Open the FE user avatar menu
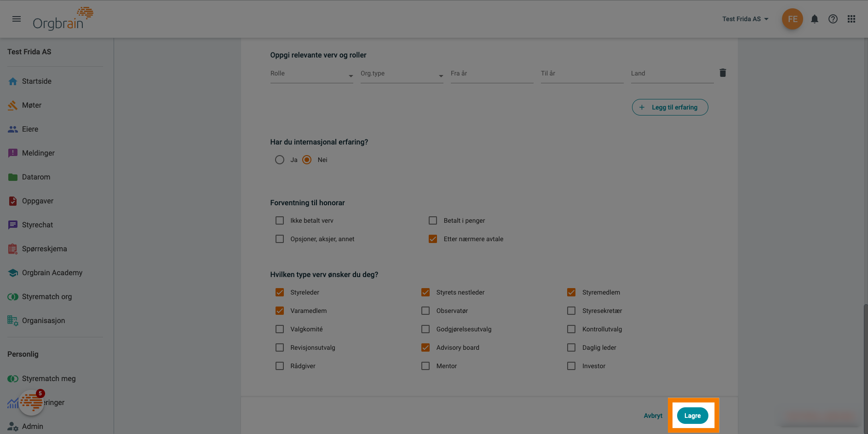 tap(792, 19)
